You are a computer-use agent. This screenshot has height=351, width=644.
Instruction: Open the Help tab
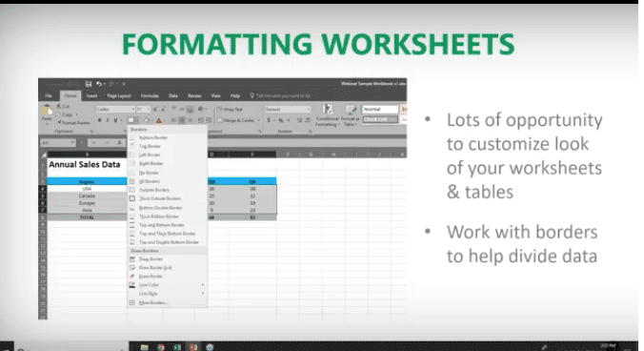point(235,95)
